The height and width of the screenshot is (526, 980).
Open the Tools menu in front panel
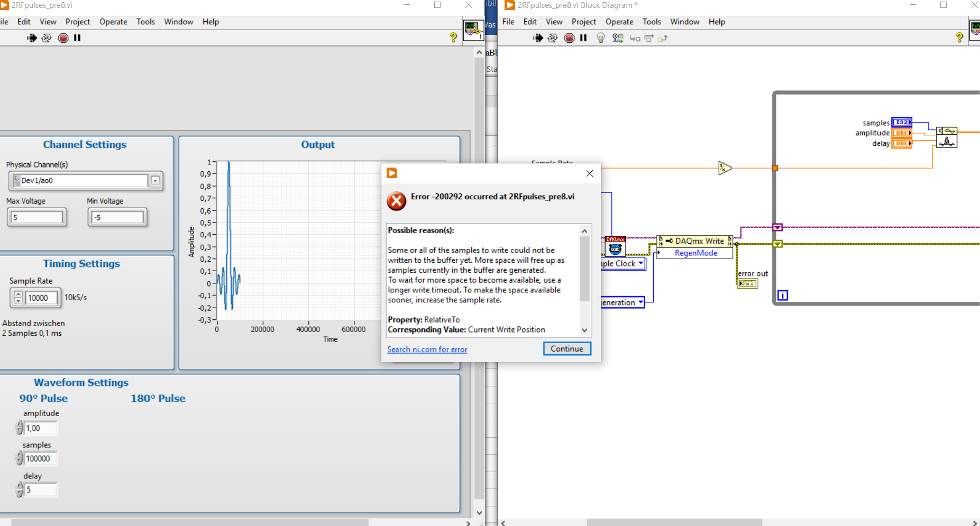coord(145,22)
